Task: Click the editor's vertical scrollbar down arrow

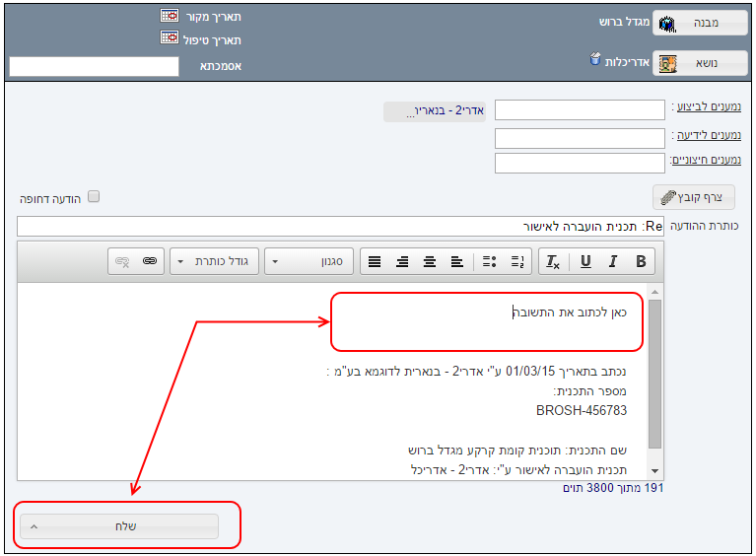Action: [655, 471]
